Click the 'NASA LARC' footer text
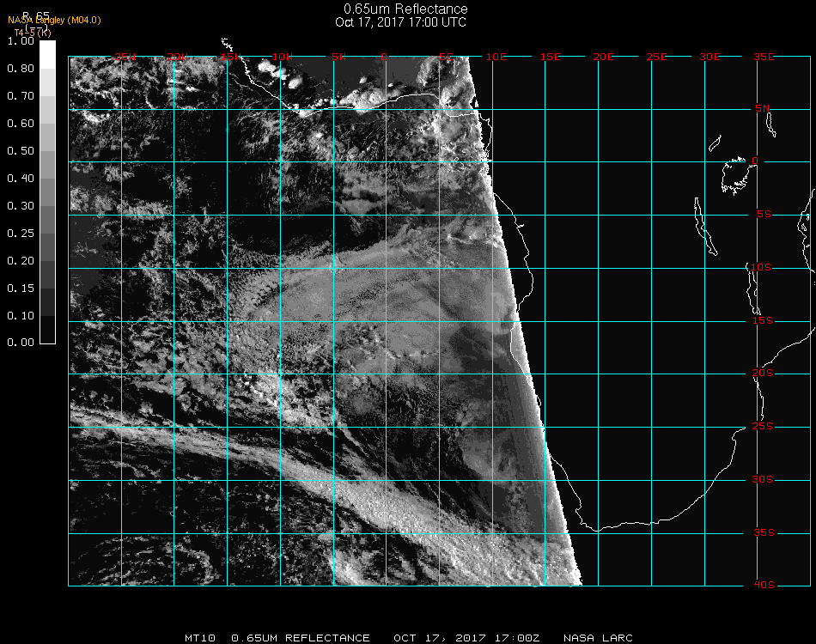Screen dimensions: 816x644 pyautogui.click(x=598, y=638)
